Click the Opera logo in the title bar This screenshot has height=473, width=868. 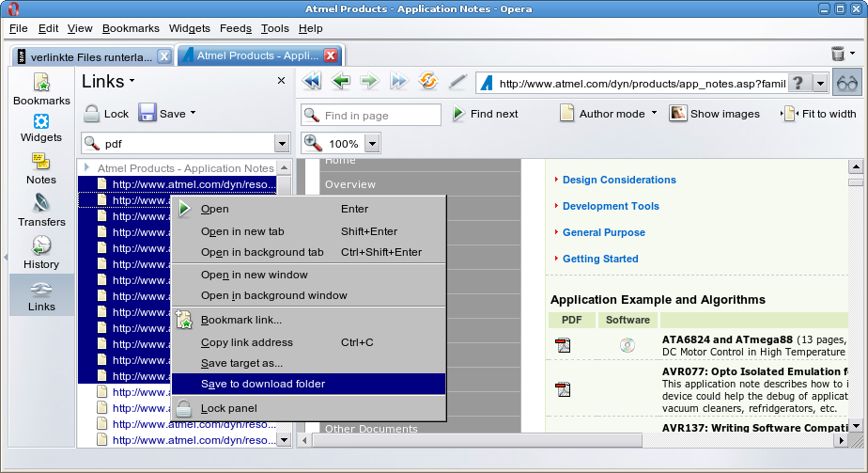(x=13, y=8)
